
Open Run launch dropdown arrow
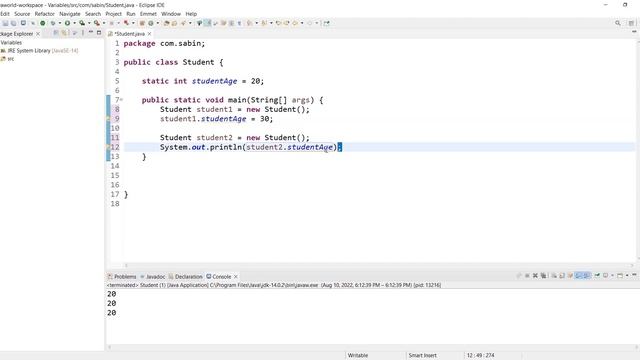click(74, 23)
